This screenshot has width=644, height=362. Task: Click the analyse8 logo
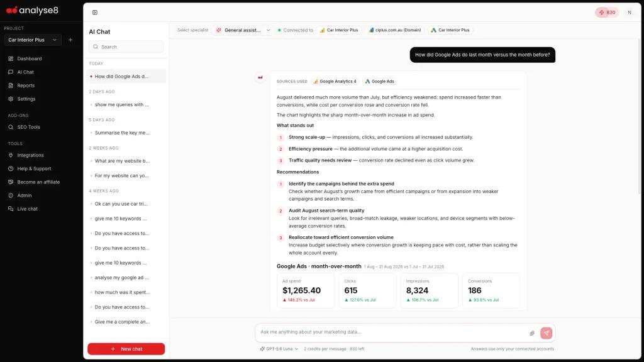pos(32,10)
